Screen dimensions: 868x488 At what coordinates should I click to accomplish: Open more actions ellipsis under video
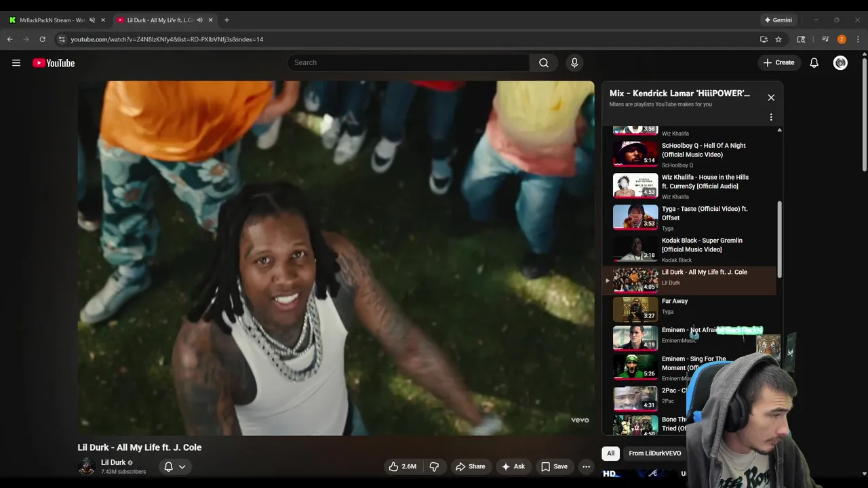coord(586,466)
